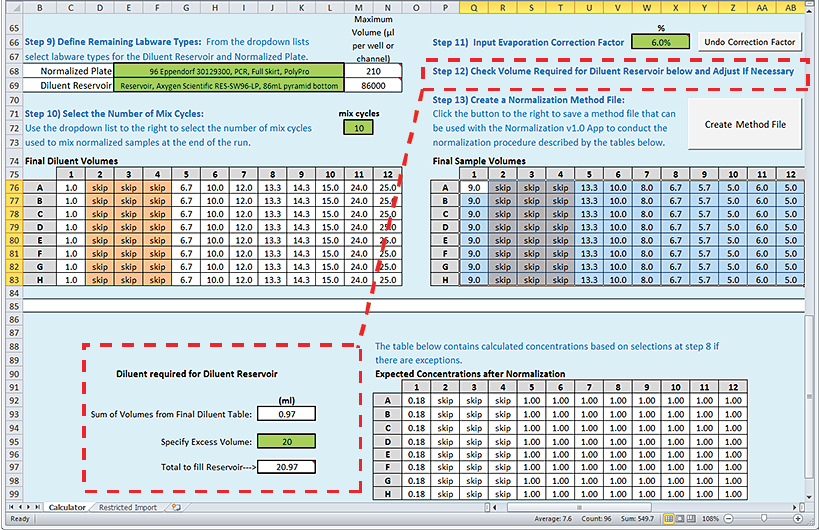
Task: Open the Diluent Reservoir labware dropdown cell
Action: 257,85
